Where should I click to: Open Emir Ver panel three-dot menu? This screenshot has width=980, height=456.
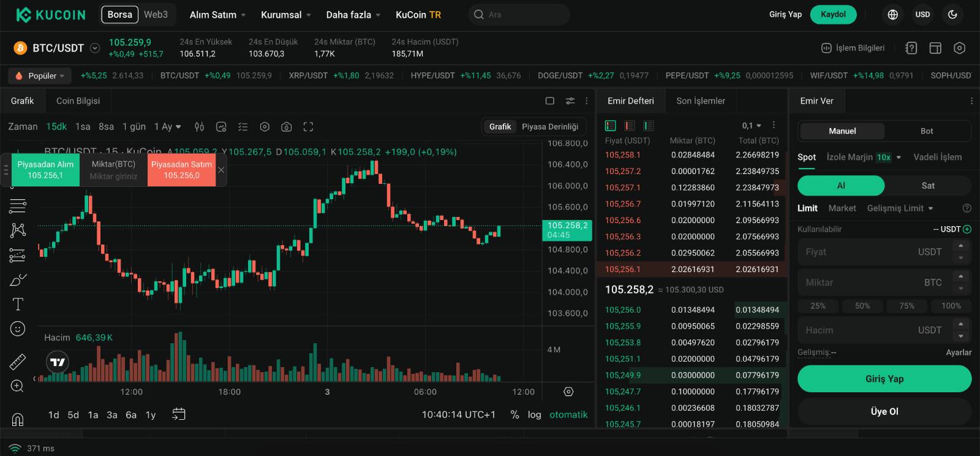tap(971, 101)
